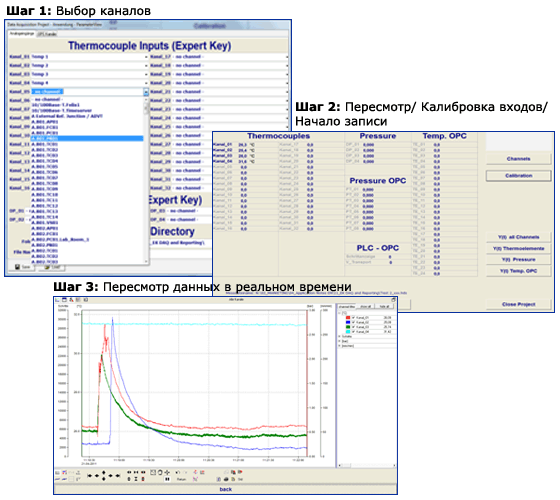The height and width of the screenshot is (500, 560).
Task: Open Y(t) Pressure view
Action: click(x=518, y=260)
